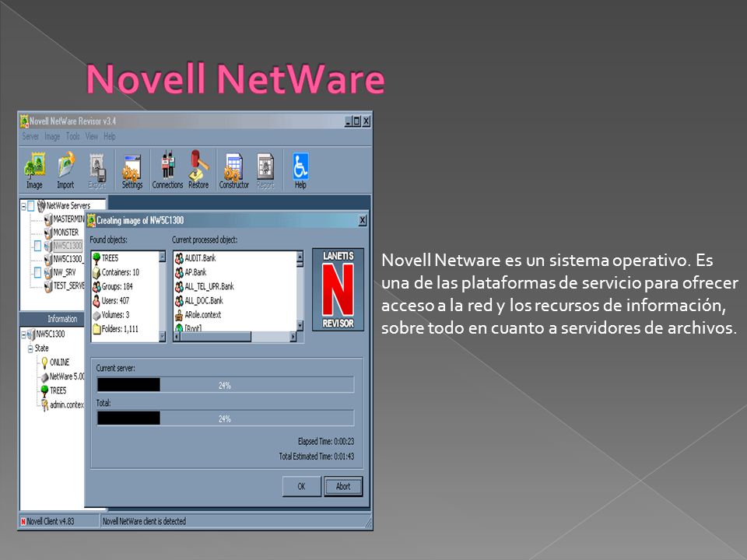Click the Import toolbar icon

pyautogui.click(x=65, y=170)
